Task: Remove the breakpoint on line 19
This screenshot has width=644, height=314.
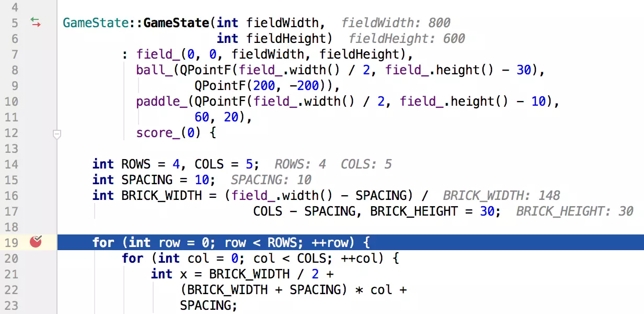Action: (36, 242)
